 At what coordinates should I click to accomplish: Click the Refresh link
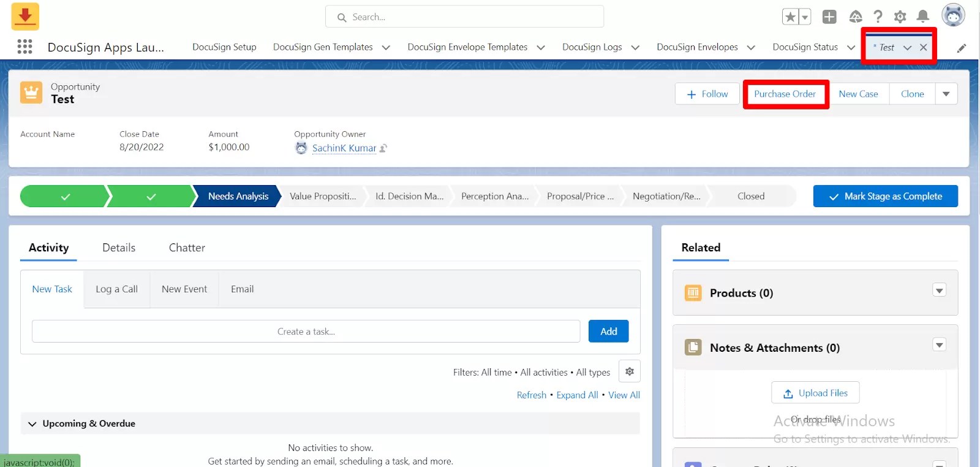point(532,395)
